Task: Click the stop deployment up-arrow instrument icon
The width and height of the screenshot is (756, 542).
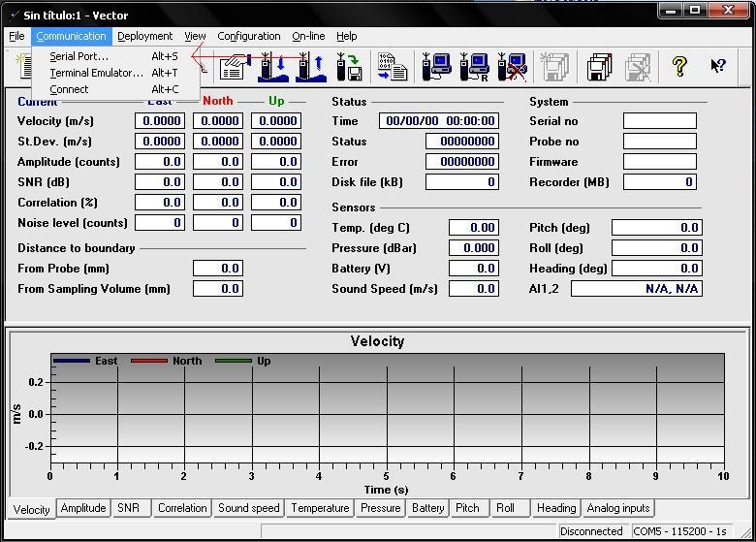Action: click(311, 67)
